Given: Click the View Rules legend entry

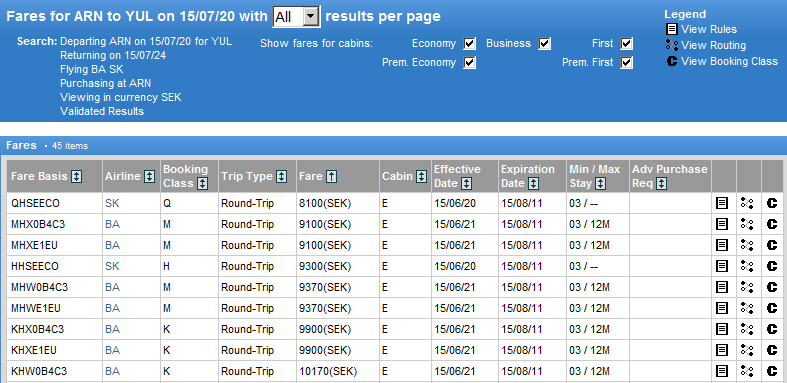Looking at the screenshot, I should tap(701, 29).
